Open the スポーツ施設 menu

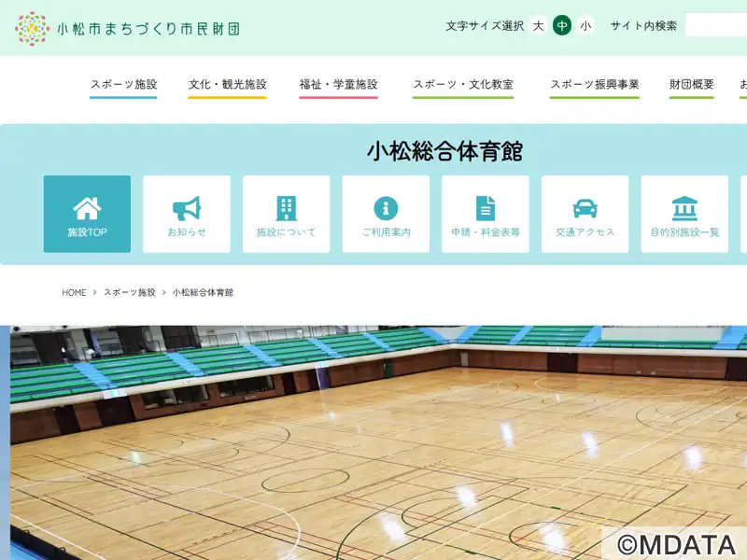[123, 87]
